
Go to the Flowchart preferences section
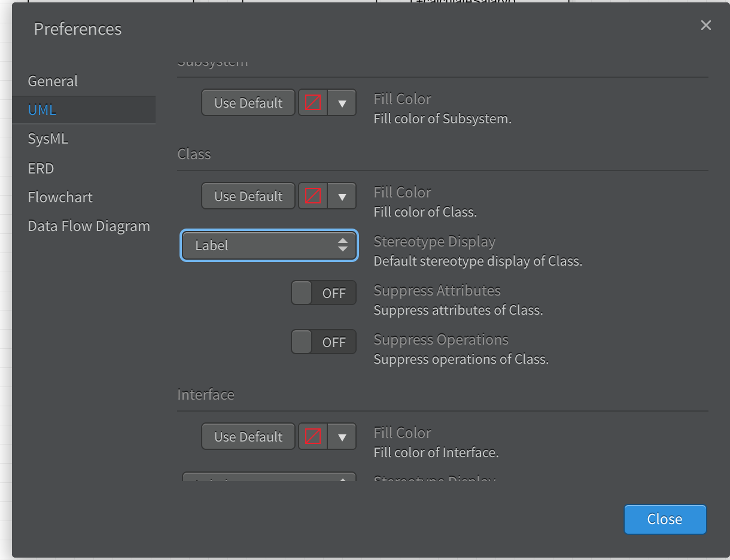[60, 197]
